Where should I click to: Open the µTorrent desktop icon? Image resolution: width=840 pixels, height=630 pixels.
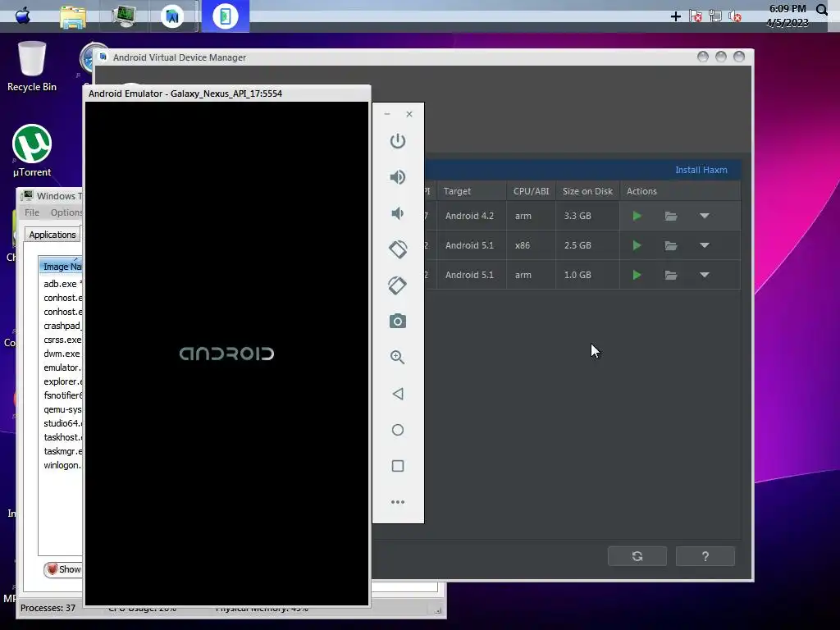[x=32, y=151]
